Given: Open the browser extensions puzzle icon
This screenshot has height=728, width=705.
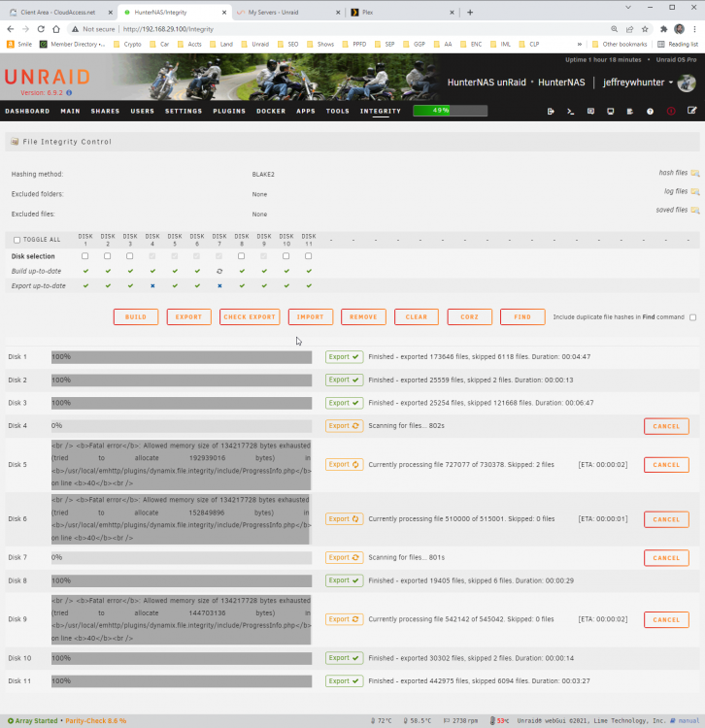Looking at the screenshot, I should (x=663, y=29).
